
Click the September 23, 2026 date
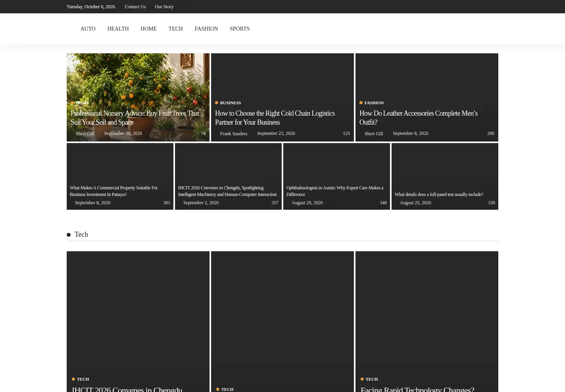(x=276, y=133)
